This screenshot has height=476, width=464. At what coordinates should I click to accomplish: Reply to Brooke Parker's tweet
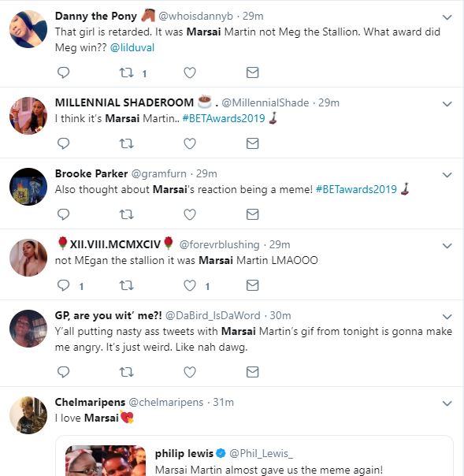pos(64,214)
